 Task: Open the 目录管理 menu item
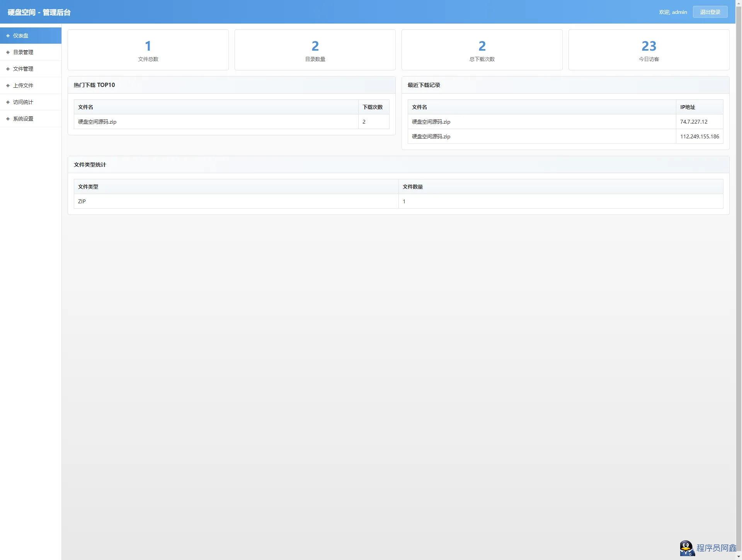point(23,52)
